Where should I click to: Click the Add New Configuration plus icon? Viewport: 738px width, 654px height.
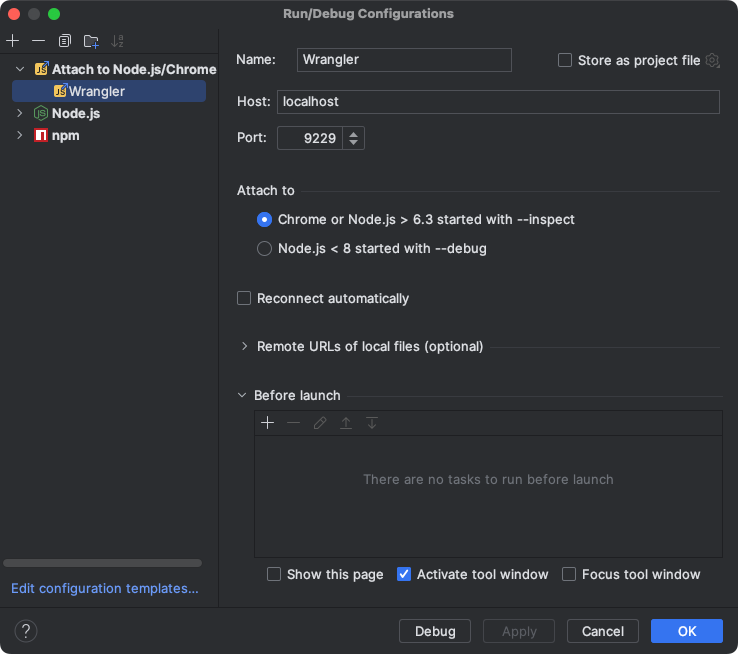pos(13,41)
